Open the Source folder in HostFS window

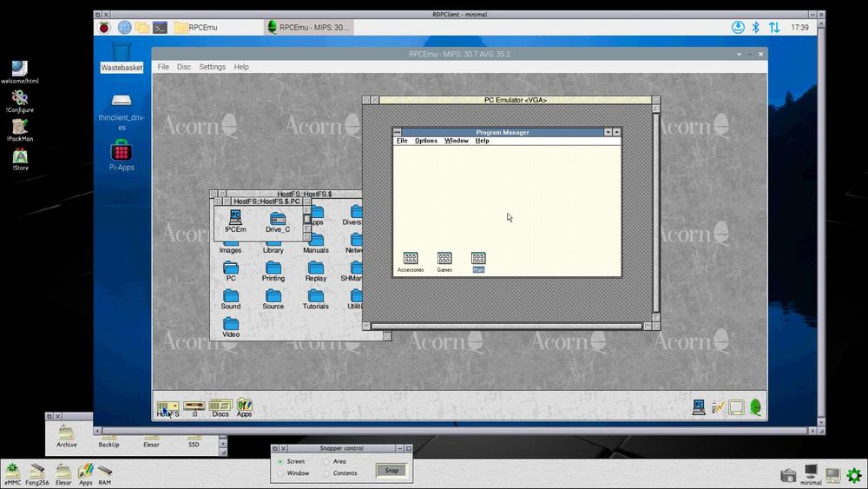pos(273,299)
